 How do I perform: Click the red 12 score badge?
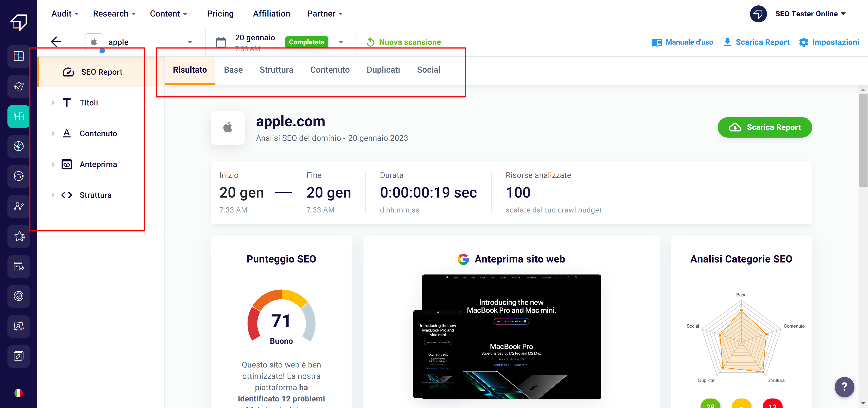(x=772, y=404)
